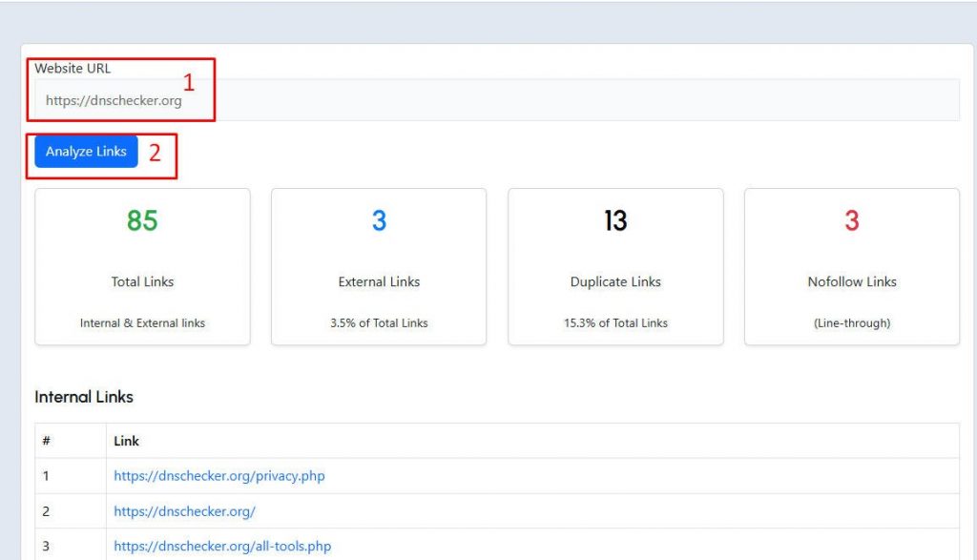977x560 pixels.
Task: Click the green 85 total links count
Action: 141,220
